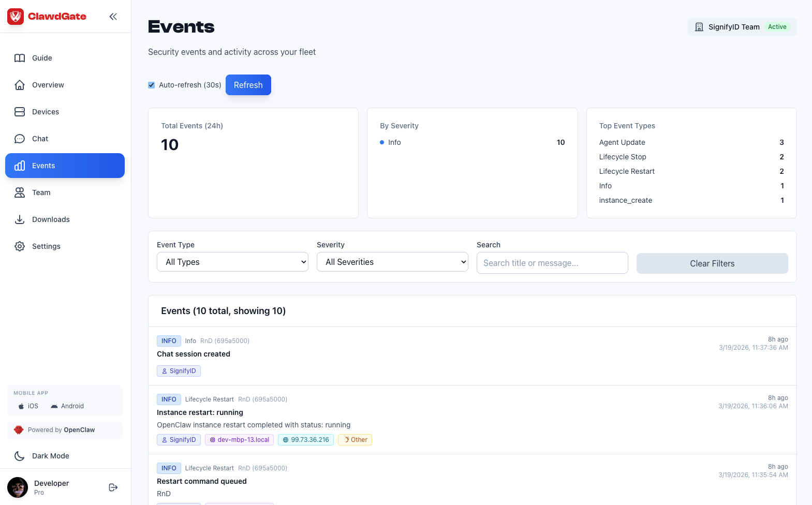Go to the Overview page
812x505 pixels.
65,85
